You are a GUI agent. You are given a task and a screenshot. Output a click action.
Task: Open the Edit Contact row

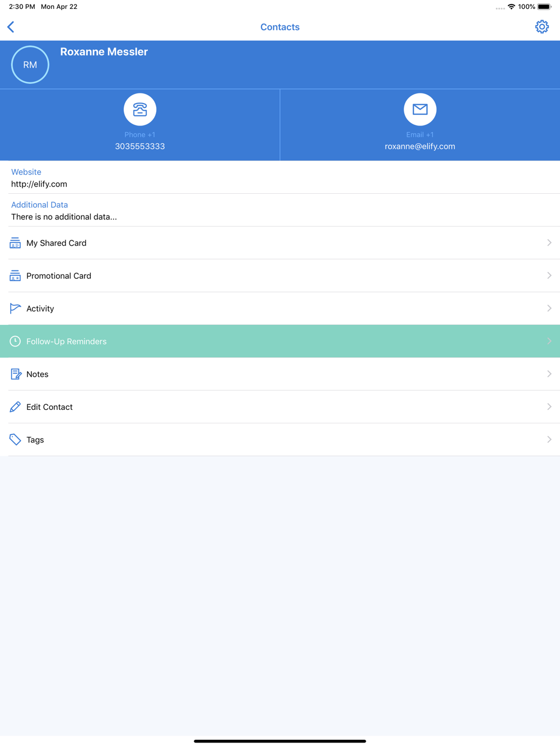coord(280,407)
